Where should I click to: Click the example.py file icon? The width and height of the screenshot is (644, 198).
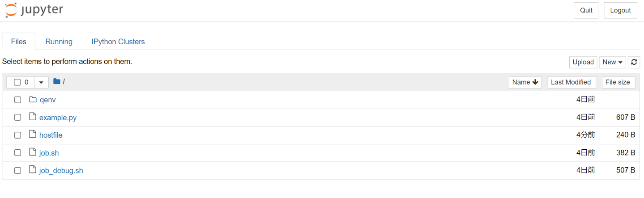[32, 117]
